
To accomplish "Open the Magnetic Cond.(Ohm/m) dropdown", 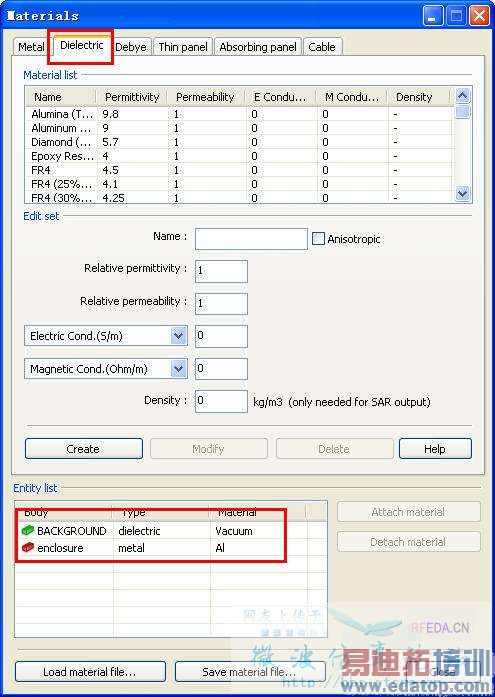I will tap(178, 369).
